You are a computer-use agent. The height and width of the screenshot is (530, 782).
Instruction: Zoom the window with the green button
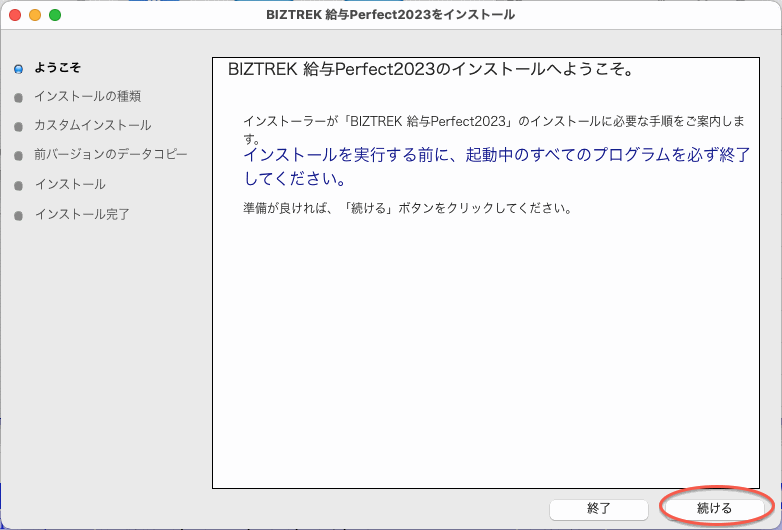[55, 15]
